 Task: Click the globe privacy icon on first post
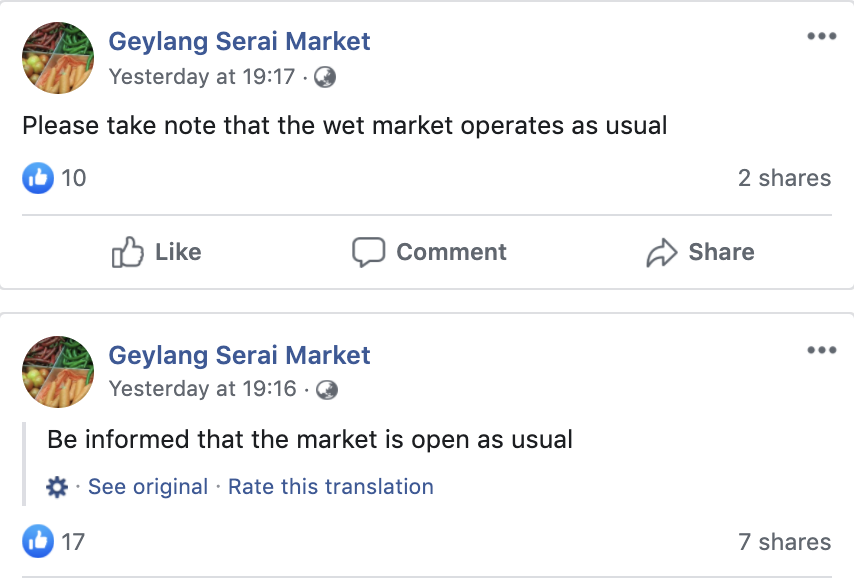(x=325, y=77)
